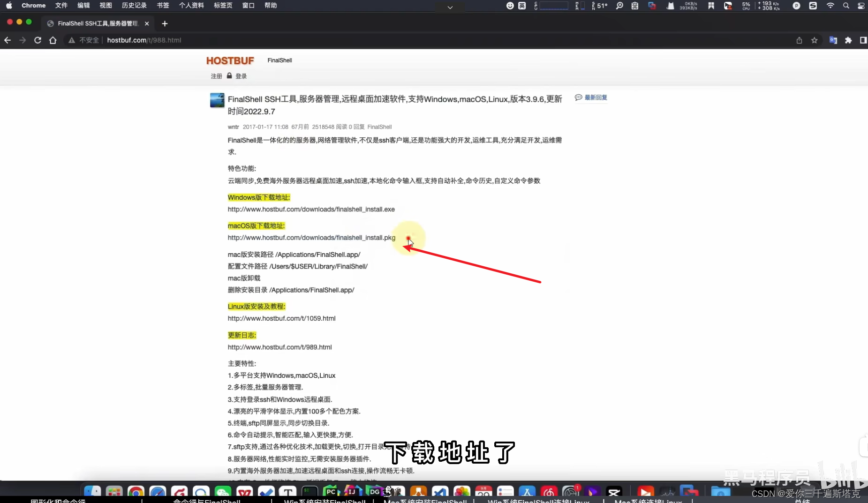The width and height of the screenshot is (868, 503).
Task: Click the CPU usage indicator showing 5%
Action: [x=746, y=6]
